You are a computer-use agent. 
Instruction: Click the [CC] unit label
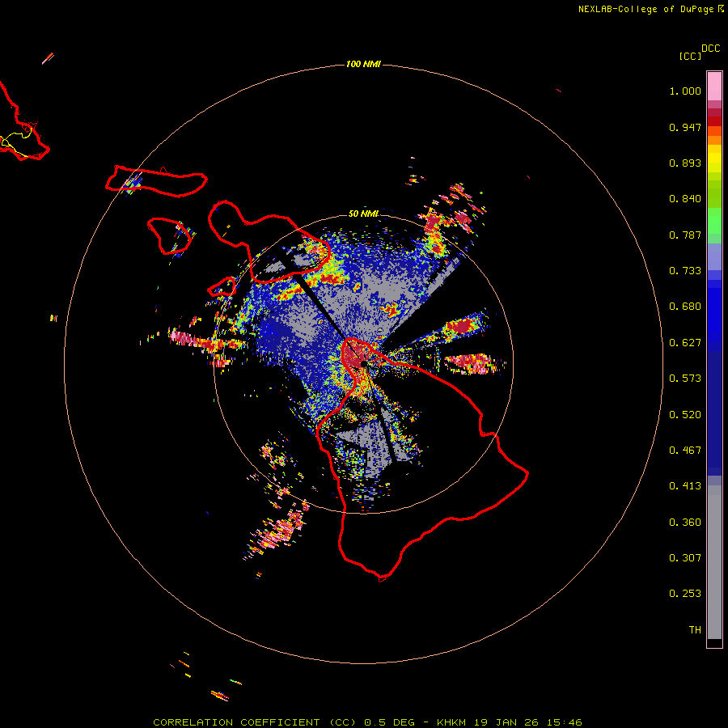coord(690,56)
